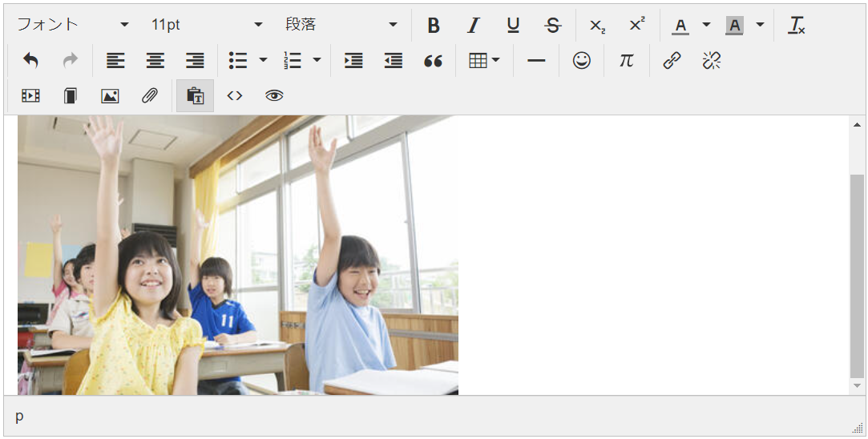Image resolution: width=868 pixels, height=439 pixels.
Task: Click the insert image icon
Action: tap(110, 96)
